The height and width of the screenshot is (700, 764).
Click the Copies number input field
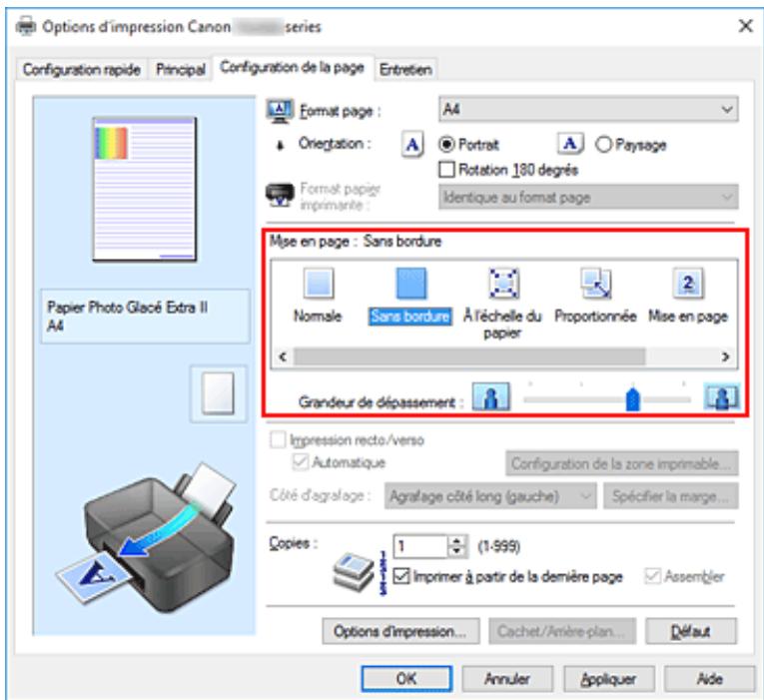[421, 546]
